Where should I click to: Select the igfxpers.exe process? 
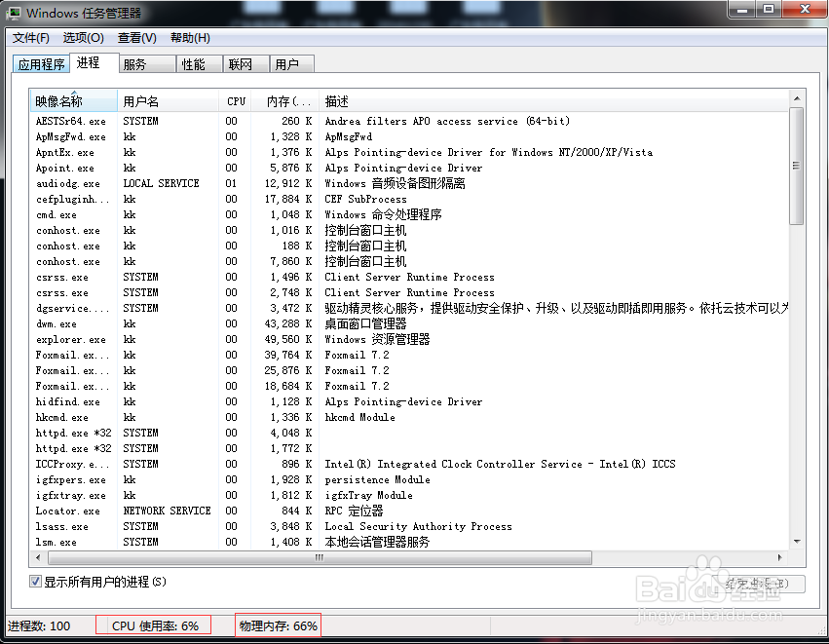409,480
